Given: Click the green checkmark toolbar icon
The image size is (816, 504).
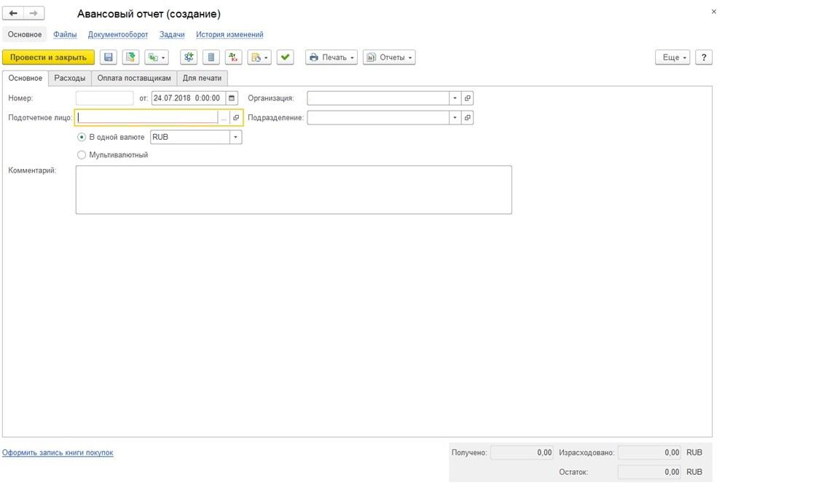Looking at the screenshot, I should [x=285, y=58].
